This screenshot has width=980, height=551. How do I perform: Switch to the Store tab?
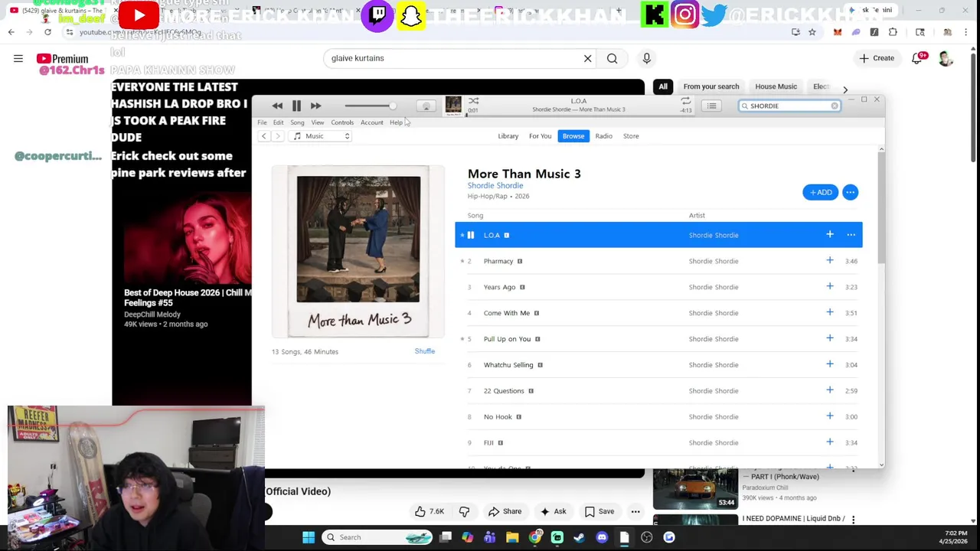click(631, 136)
